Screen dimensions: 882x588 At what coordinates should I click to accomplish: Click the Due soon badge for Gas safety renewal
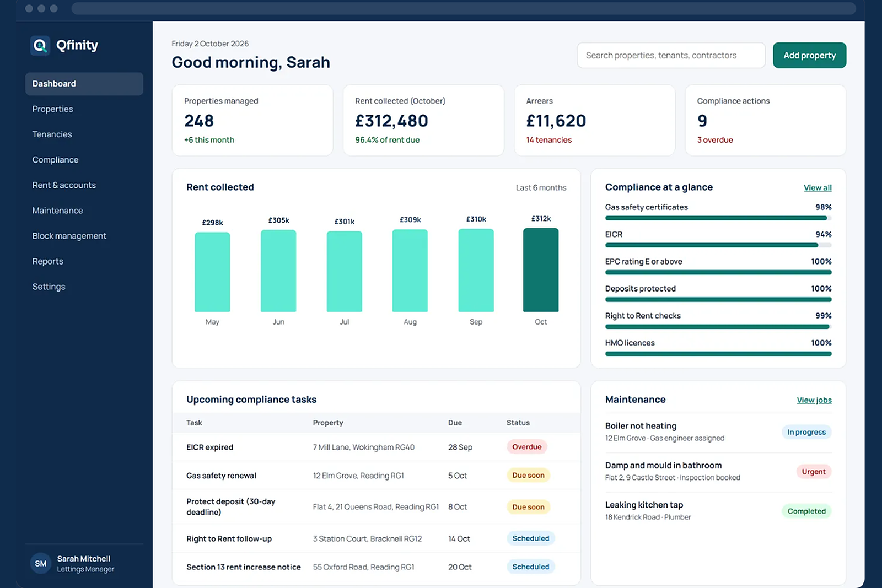coord(528,475)
